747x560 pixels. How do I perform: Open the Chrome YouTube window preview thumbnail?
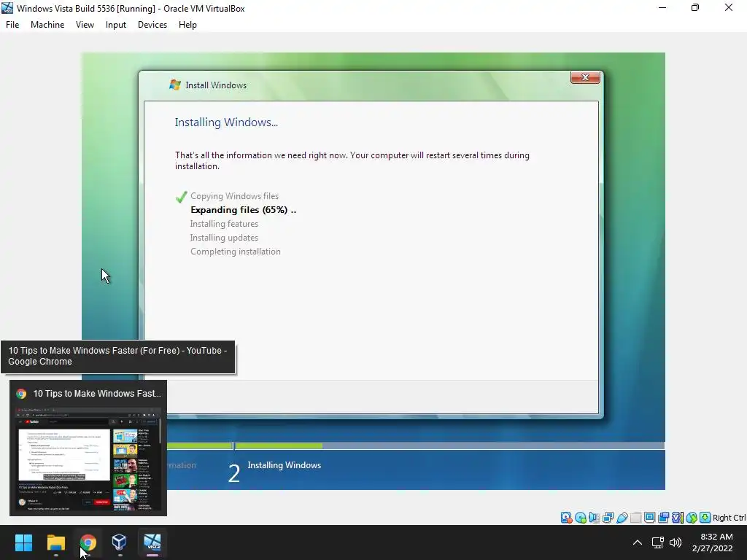(x=88, y=459)
